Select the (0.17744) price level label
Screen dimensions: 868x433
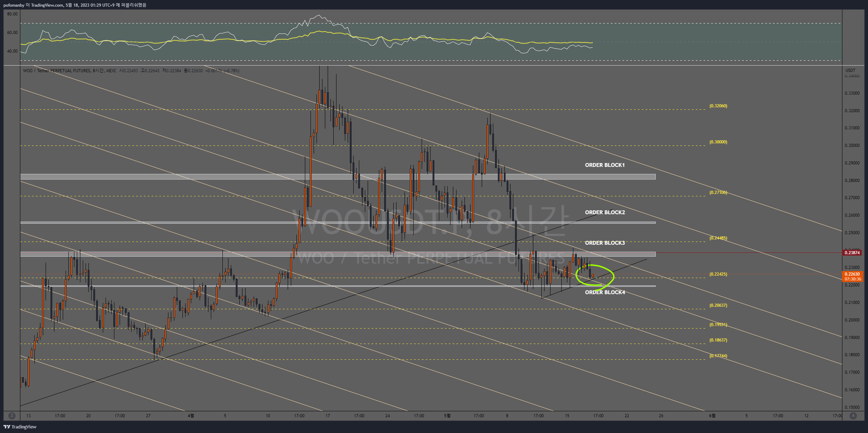click(718, 356)
